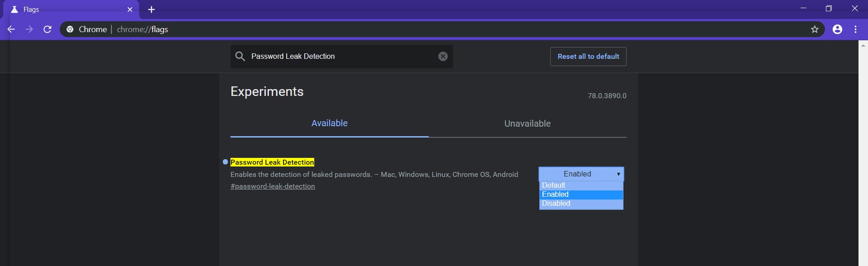Choose Default in the dropdown list

click(581, 185)
